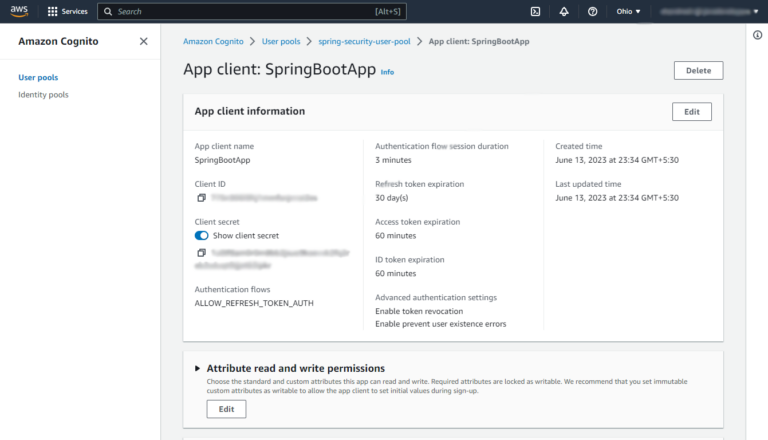Open the Services grid menu
Image resolution: width=768 pixels, height=440 pixels.
(67, 12)
